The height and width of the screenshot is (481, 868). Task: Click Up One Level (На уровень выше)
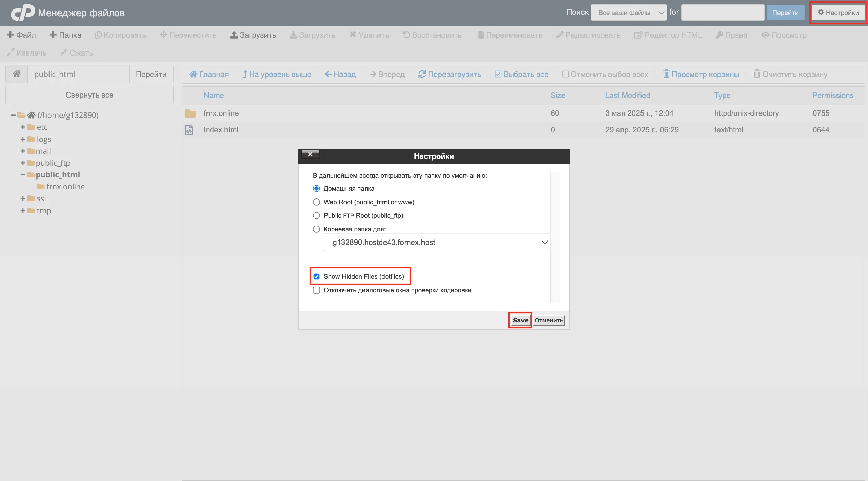point(277,74)
